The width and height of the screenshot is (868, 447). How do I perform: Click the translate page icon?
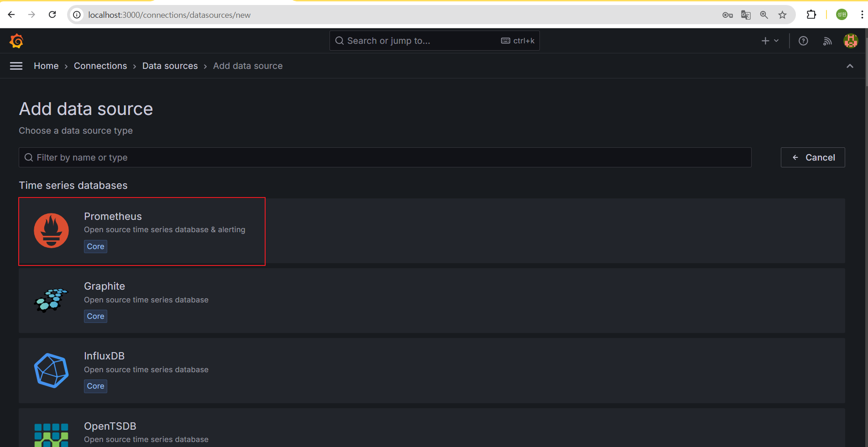pos(746,15)
